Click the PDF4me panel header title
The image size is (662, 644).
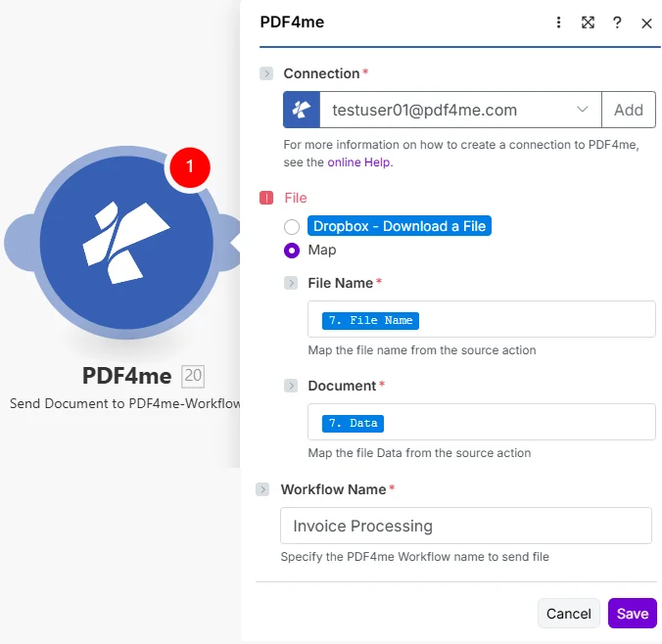coord(292,22)
